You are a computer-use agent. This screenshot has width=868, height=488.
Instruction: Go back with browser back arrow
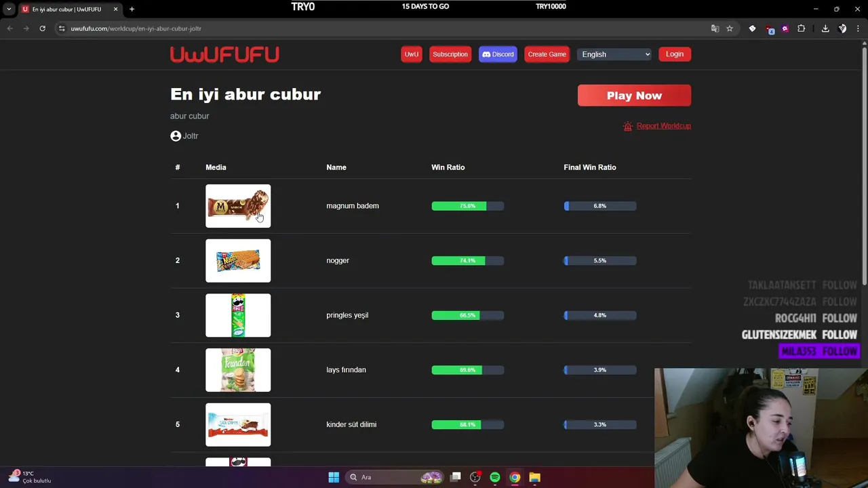(x=9, y=28)
